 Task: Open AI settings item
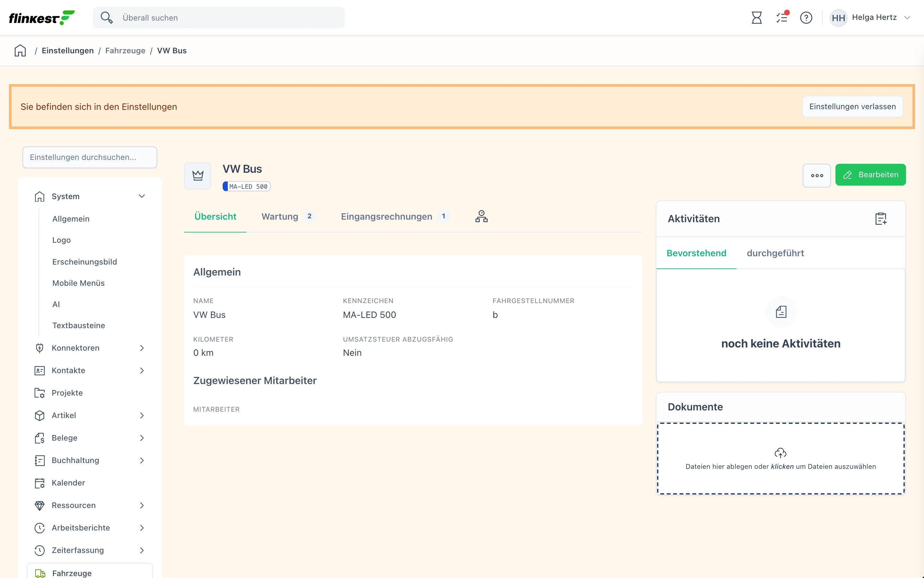point(56,304)
